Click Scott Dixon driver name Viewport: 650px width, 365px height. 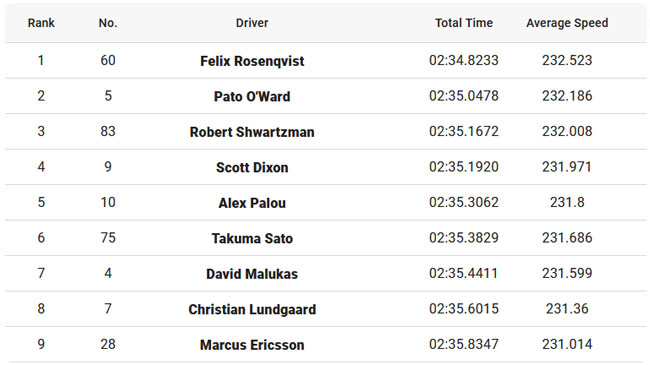coord(252,167)
